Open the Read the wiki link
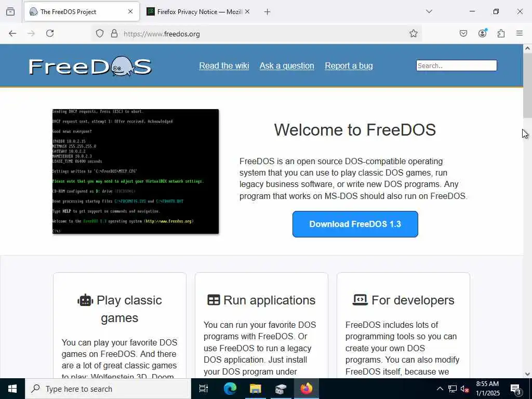The image size is (532, 399). [224, 66]
